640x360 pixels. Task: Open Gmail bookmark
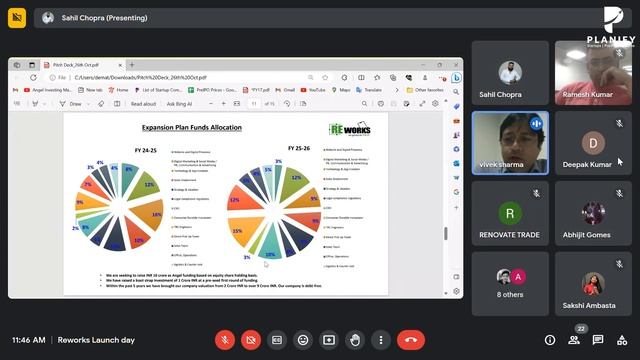point(285,90)
